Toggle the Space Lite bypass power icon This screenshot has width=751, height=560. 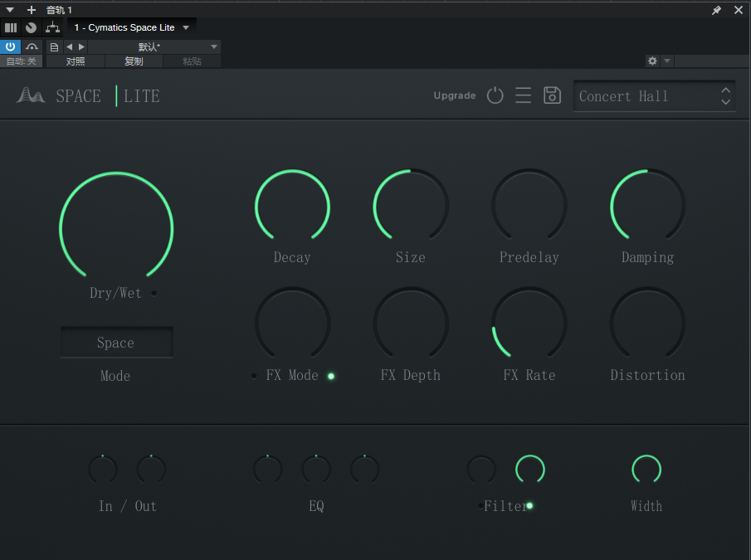point(495,95)
